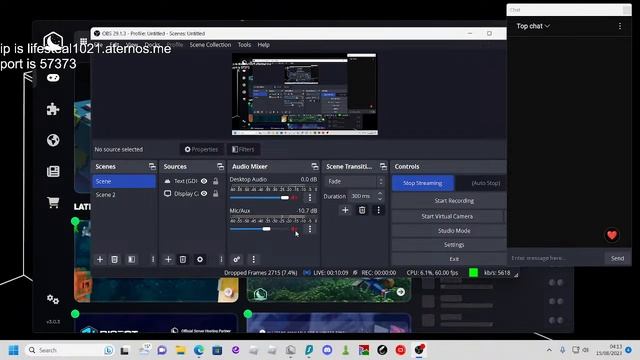Open OBS Settings from Controls
The image size is (640, 360).
449,245
